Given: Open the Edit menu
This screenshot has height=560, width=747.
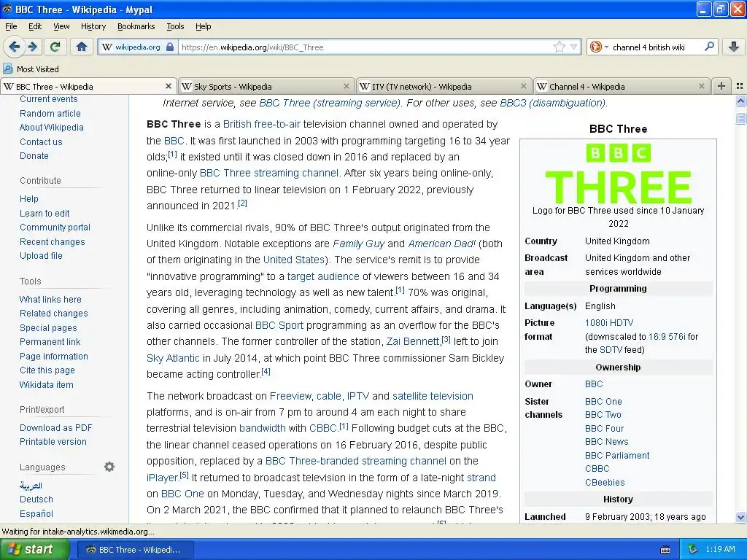Looking at the screenshot, I should tap(35, 26).
